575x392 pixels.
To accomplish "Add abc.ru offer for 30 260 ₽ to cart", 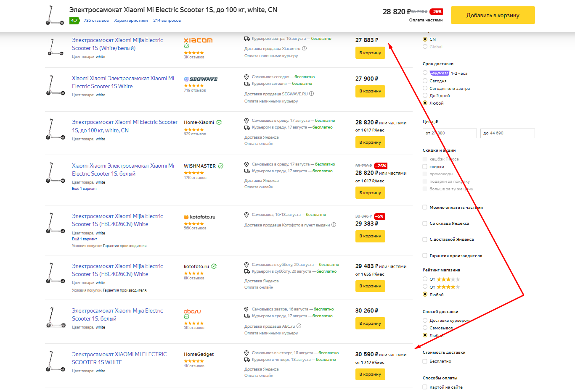I will tap(370, 323).
